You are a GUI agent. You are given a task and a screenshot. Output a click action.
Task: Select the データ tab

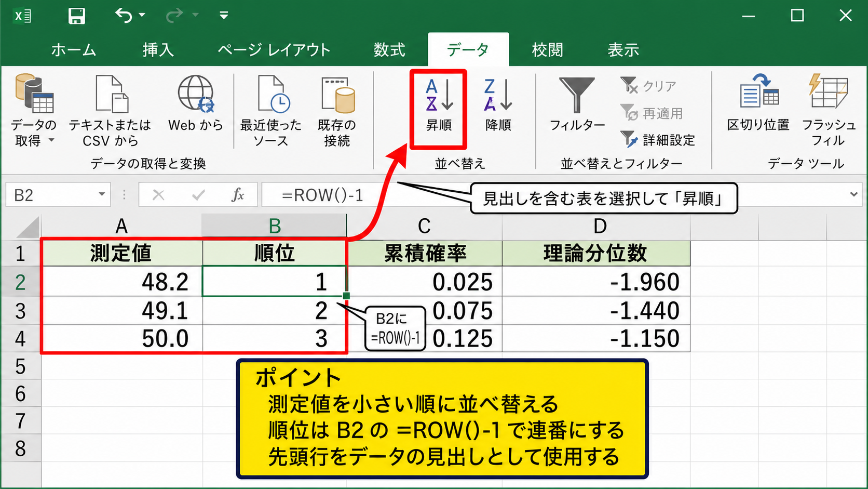[x=468, y=50]
